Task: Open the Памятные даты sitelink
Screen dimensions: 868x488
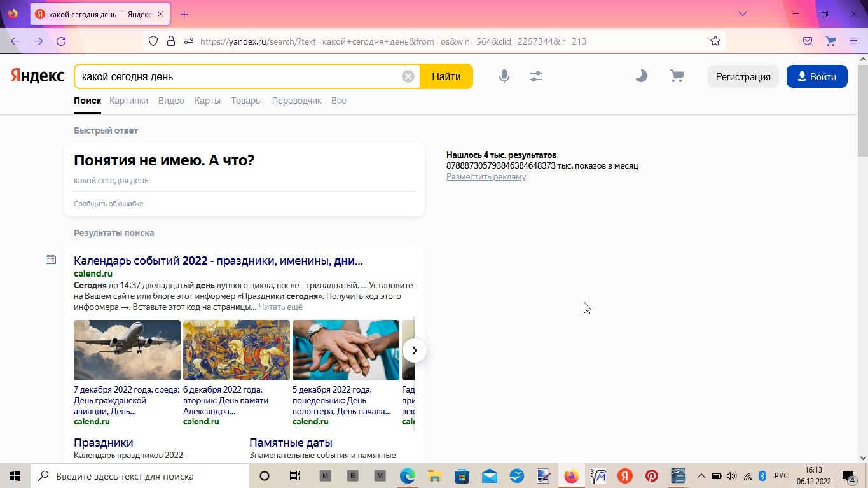Action: 291,443
